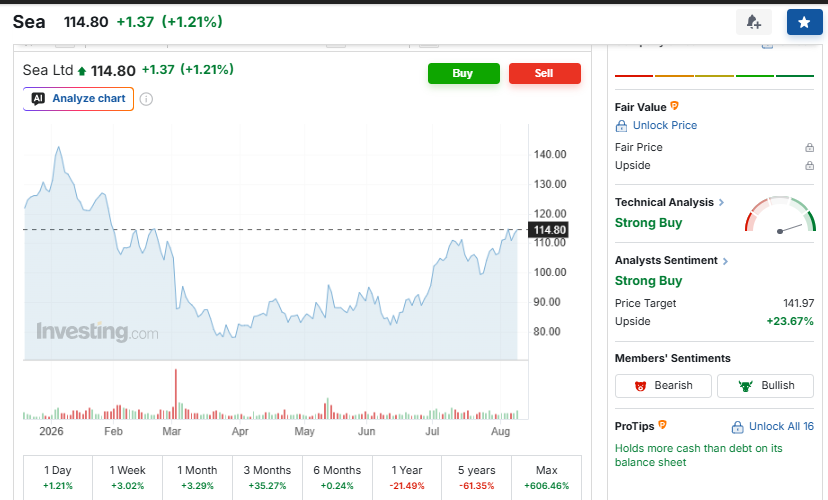Select the 1 Month timeframe tab

coord(197,477)
